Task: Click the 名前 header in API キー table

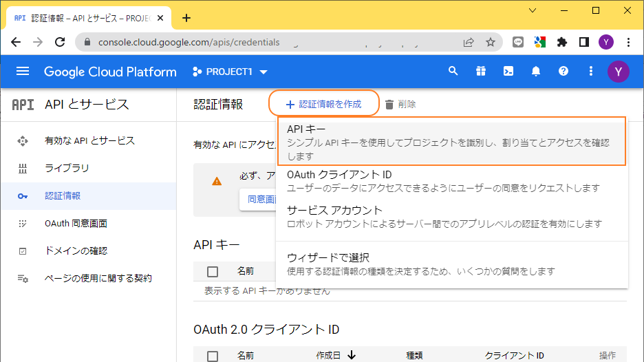Action: pyautogui.click(x=246, y=271)
